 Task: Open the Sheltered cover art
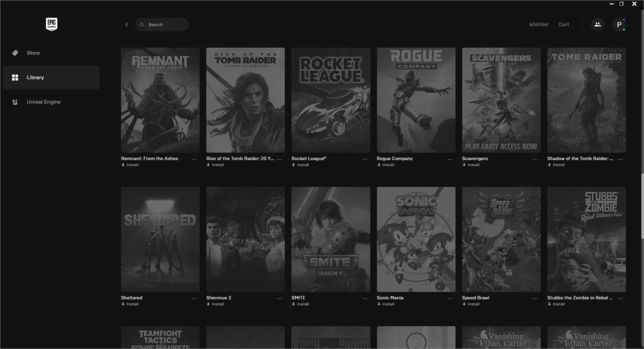point(160,239)
